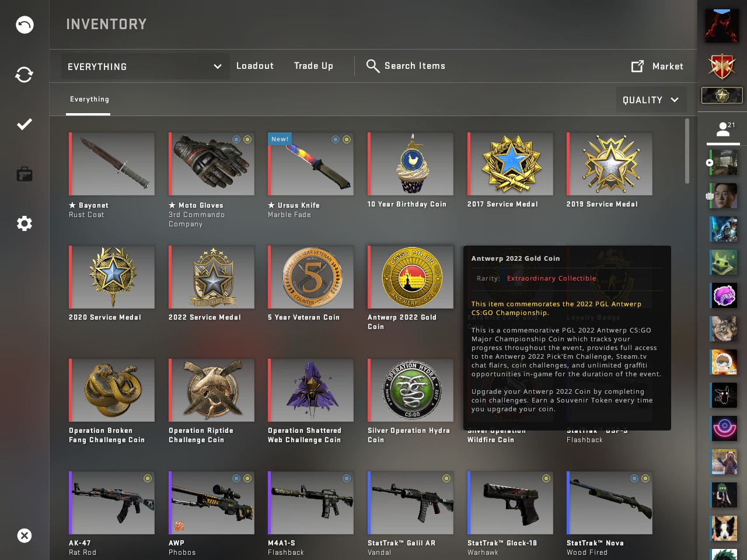Click the chevron arrow next to QUALITY
Screen dimensions: 747x560
click(675, 100)
